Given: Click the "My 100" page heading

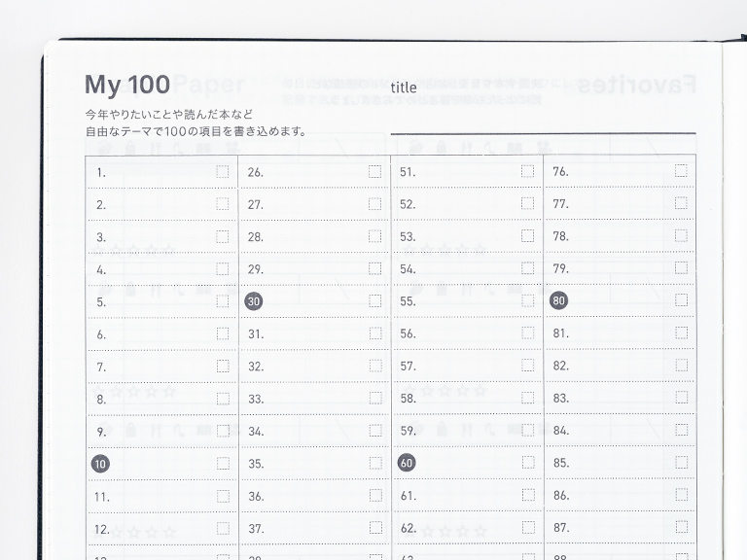Looking at the screenshot, I should 126,85.
